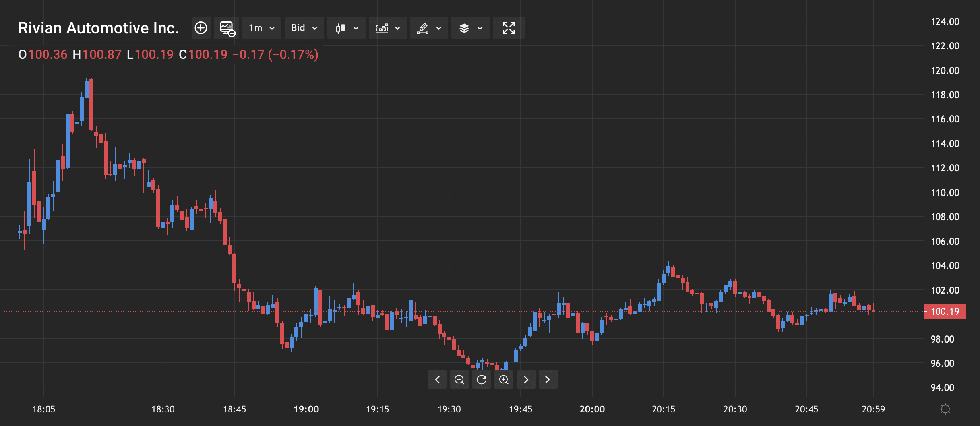Zoom out the chart
This screenshot has height=426, width=980.
pos(459,380)
